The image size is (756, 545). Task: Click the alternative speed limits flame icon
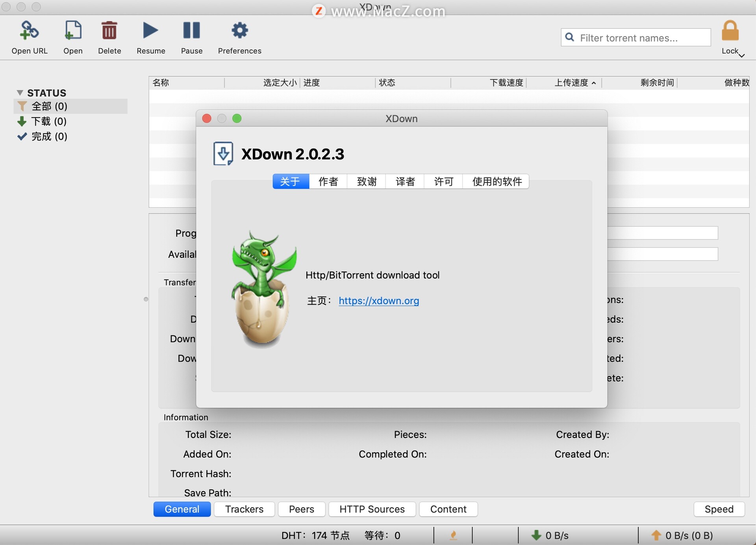(453, 535)
